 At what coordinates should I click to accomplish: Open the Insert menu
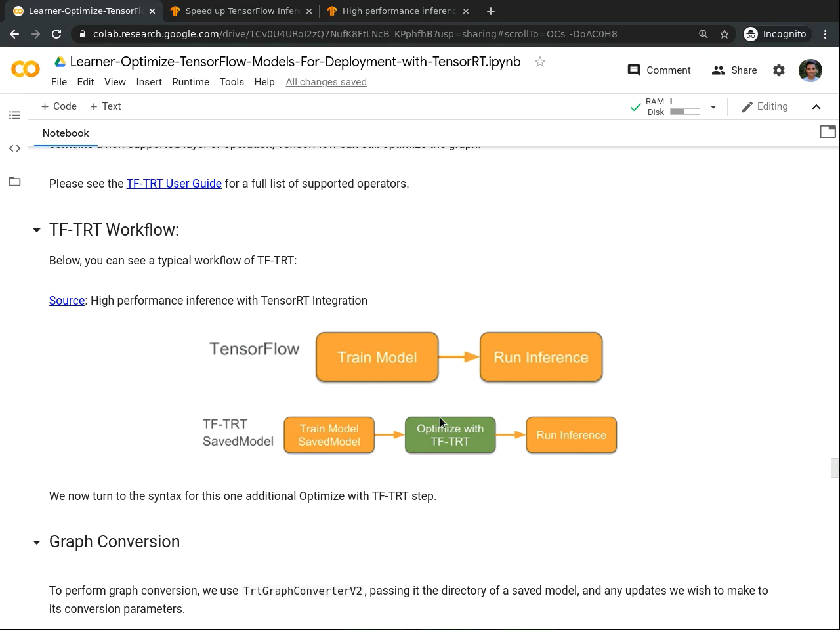pyautogui.click(x=149, y=82)
